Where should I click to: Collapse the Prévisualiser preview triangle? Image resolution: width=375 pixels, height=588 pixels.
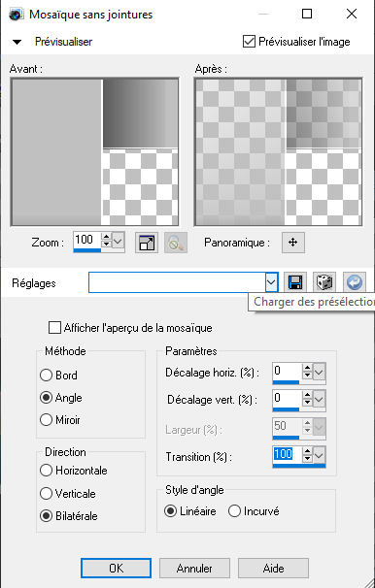(17, 42)
